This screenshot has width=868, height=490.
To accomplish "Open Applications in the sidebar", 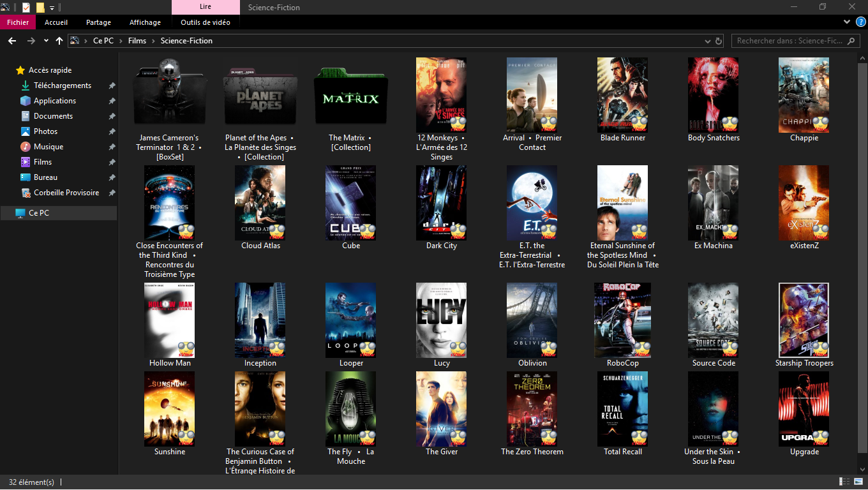I will (x=55, y=101).
